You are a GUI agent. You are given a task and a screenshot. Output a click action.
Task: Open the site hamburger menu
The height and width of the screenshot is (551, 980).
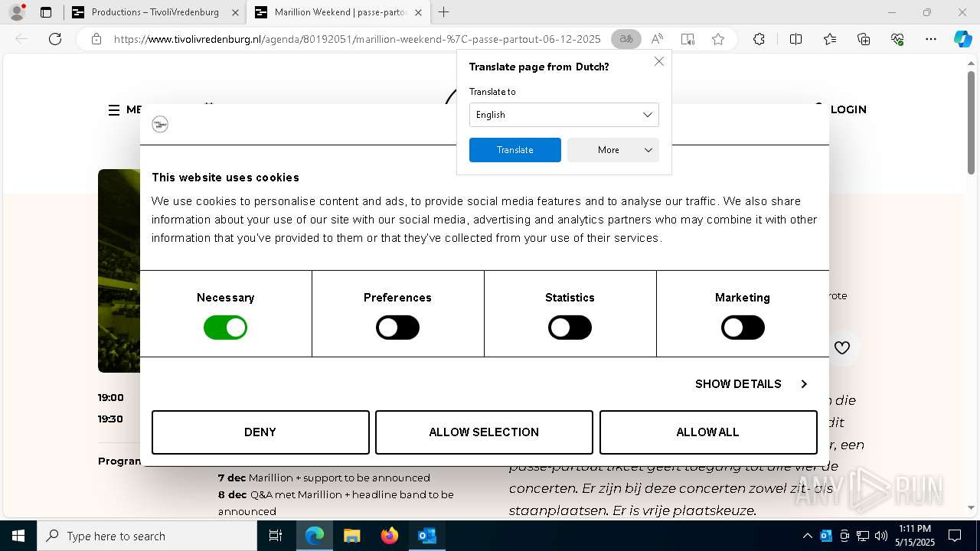[x=114, y=110]
